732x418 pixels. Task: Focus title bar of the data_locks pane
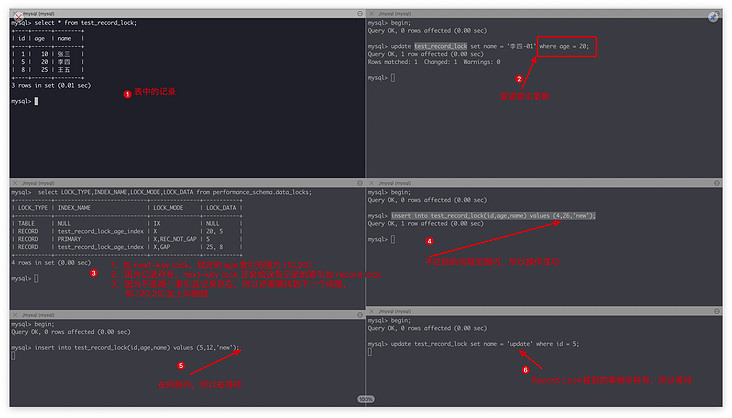coord(187,183)
